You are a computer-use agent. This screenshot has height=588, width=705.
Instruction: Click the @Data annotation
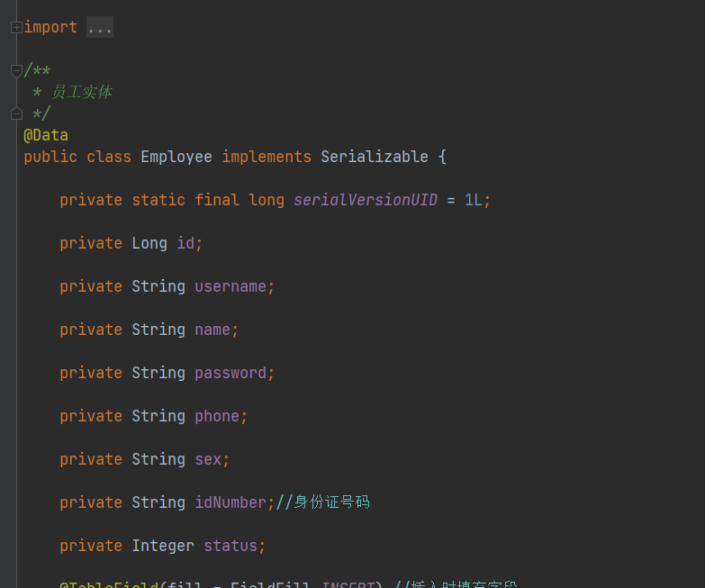[x=46, y=135]
